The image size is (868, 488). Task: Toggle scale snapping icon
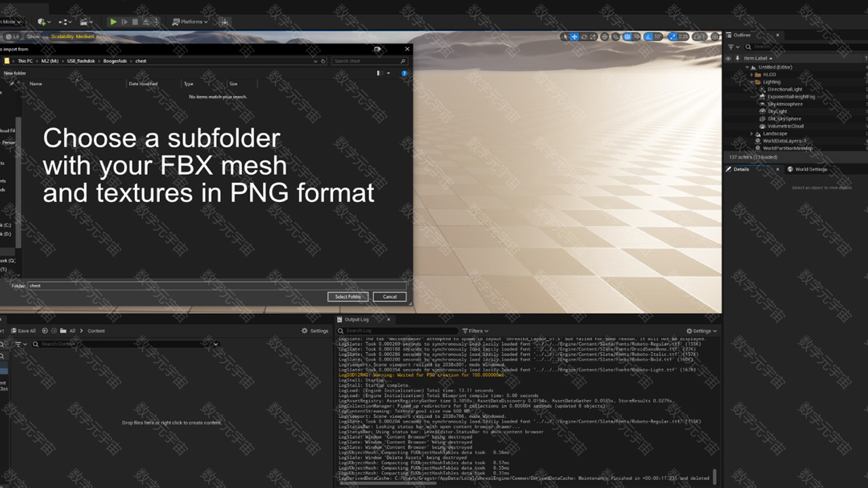click(671, 37)
